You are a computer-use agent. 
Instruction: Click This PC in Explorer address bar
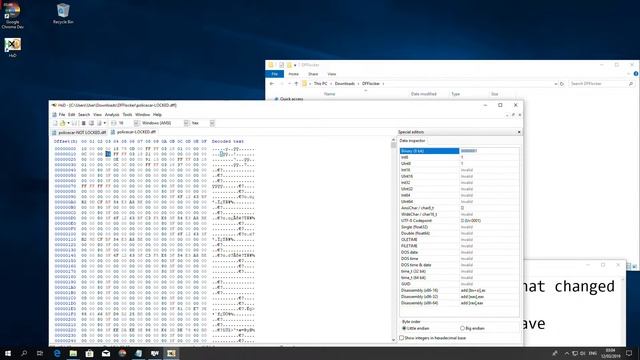[x=320, y=84]
